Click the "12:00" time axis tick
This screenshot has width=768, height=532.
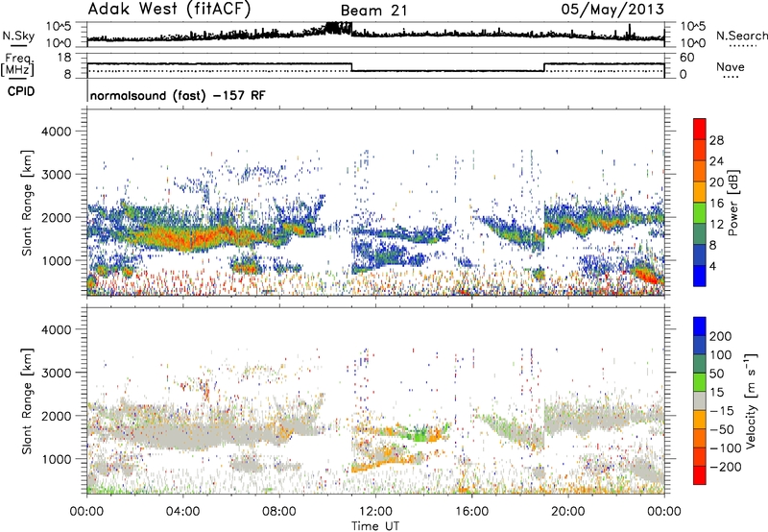click(x=375, y=512)
